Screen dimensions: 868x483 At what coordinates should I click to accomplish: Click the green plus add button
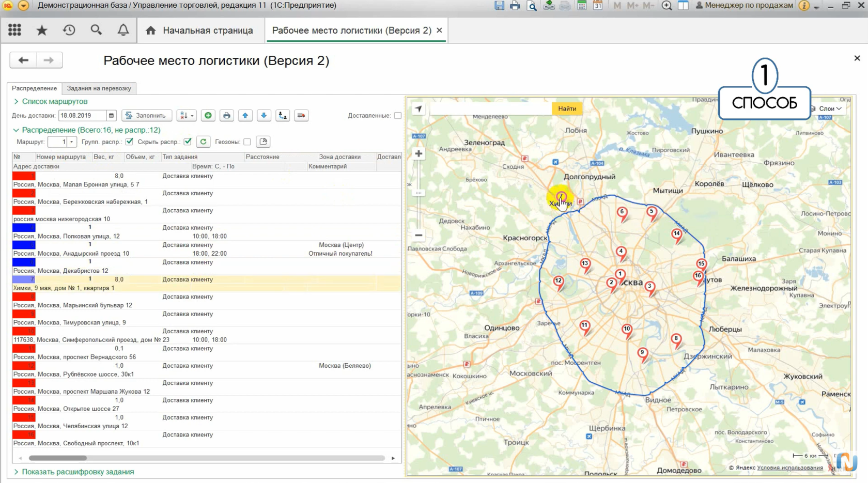[x=208, y=116]
